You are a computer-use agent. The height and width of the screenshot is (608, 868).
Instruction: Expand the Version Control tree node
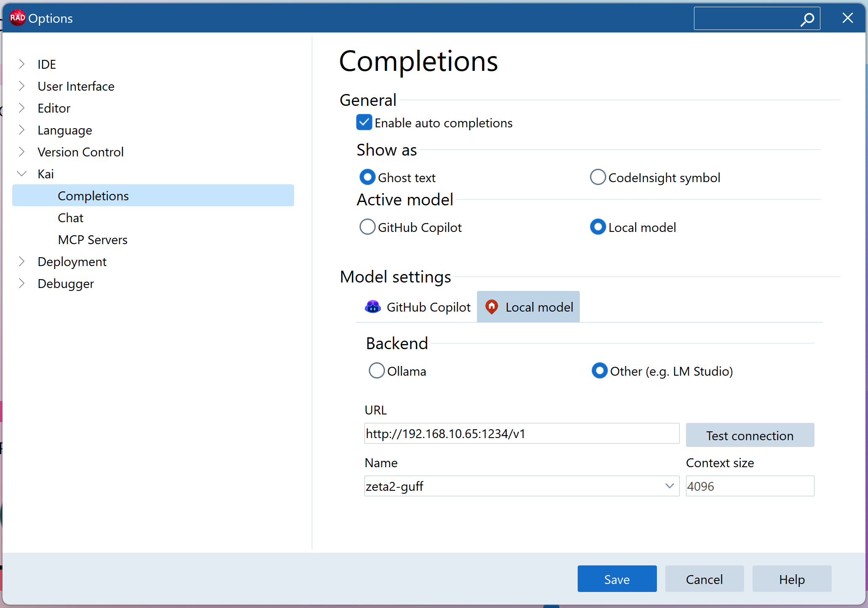click(22, 152)
